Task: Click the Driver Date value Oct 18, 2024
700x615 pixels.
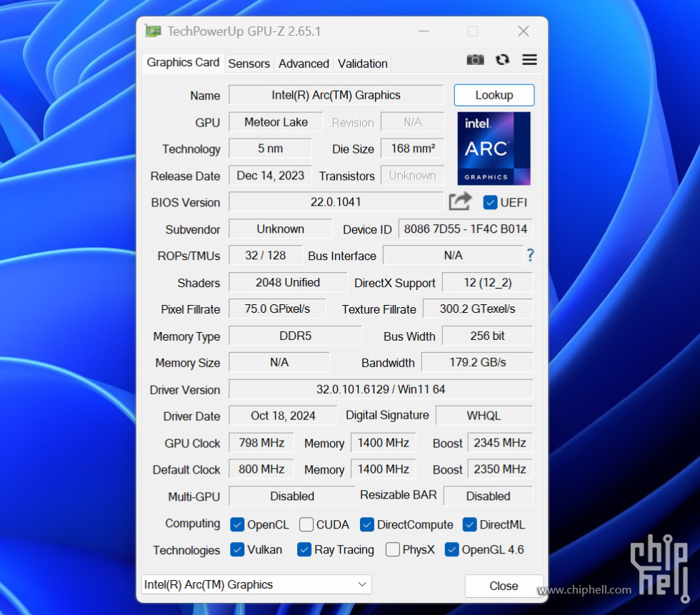Action: 283,416
